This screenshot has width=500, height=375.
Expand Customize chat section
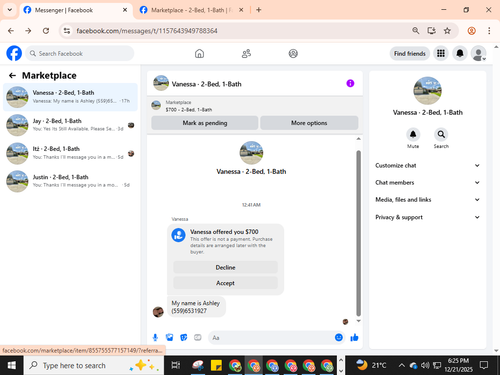(x=428, y=165)
